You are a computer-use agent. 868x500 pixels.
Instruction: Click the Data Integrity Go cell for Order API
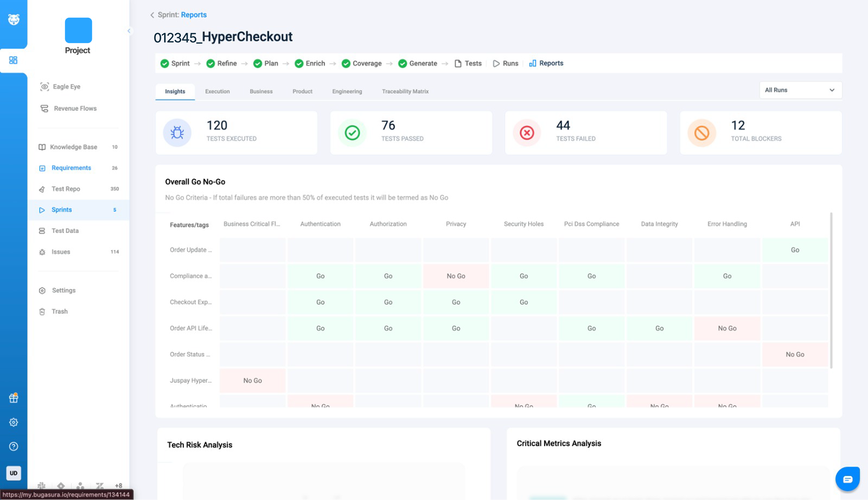point(659,329)
